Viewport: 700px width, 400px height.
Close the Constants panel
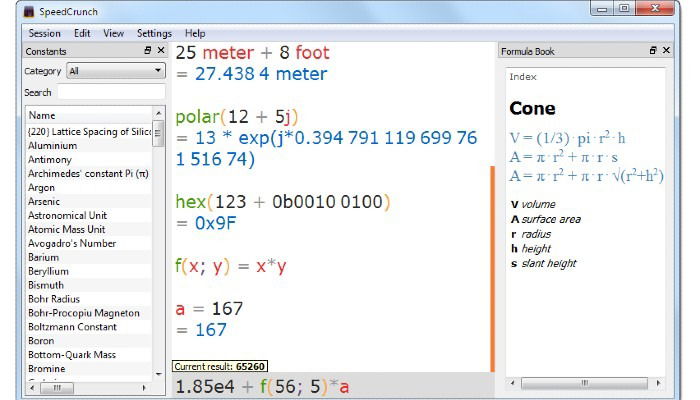click(x=161, y=50)
